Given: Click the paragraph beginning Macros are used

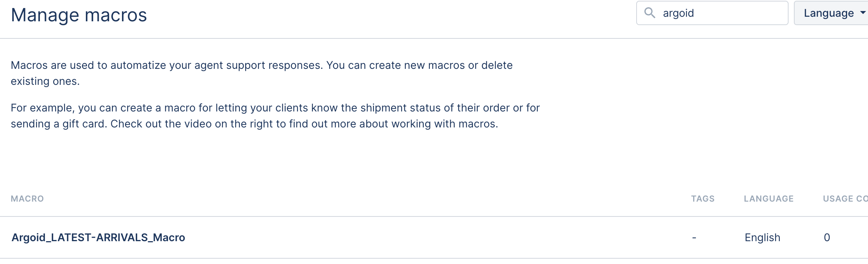Looking at the screenshot, I should pos(261,73).
